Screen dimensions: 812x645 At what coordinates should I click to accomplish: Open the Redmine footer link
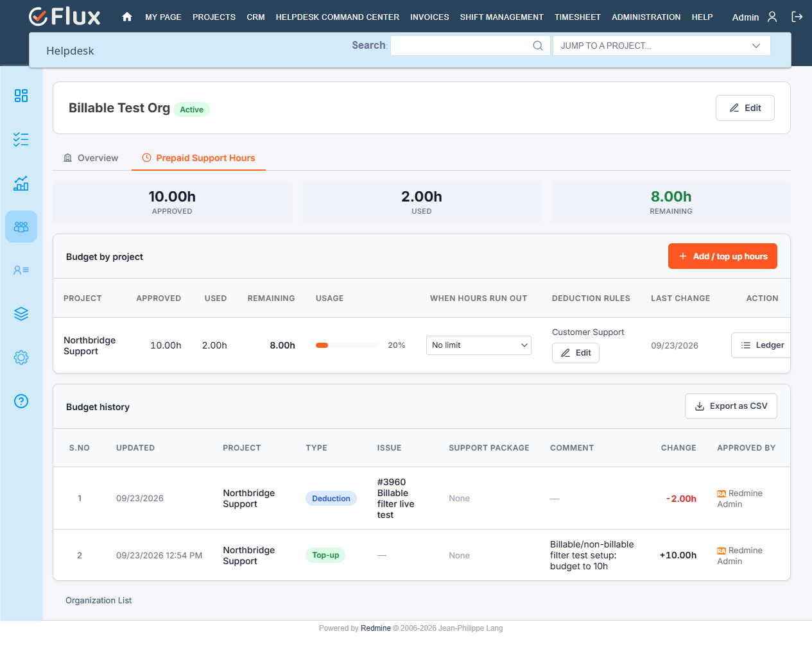(x=376, y=628)
